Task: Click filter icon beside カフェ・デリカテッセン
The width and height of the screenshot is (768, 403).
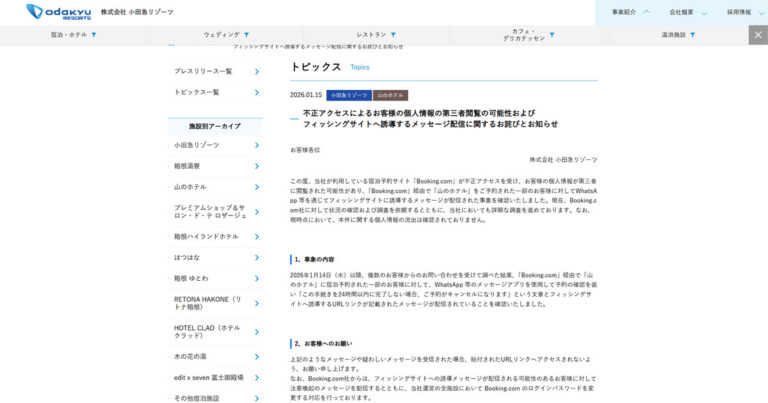Action: pos(552,35)
